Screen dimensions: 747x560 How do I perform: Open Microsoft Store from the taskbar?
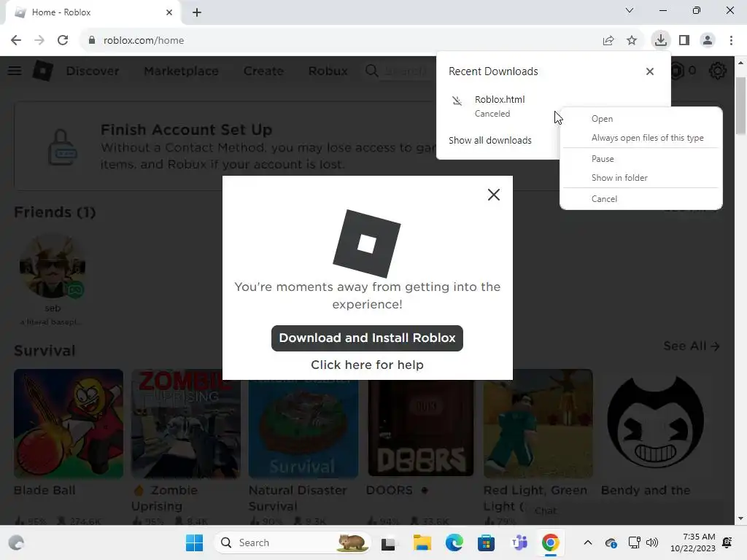coord(486,542)
